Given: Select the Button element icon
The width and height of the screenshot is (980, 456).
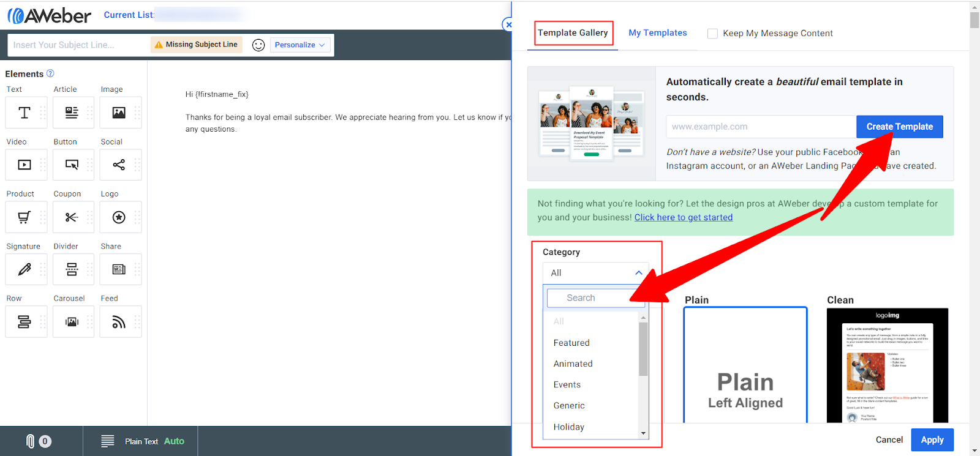Looking at the screenshot, I should click(x=72, y=165).
